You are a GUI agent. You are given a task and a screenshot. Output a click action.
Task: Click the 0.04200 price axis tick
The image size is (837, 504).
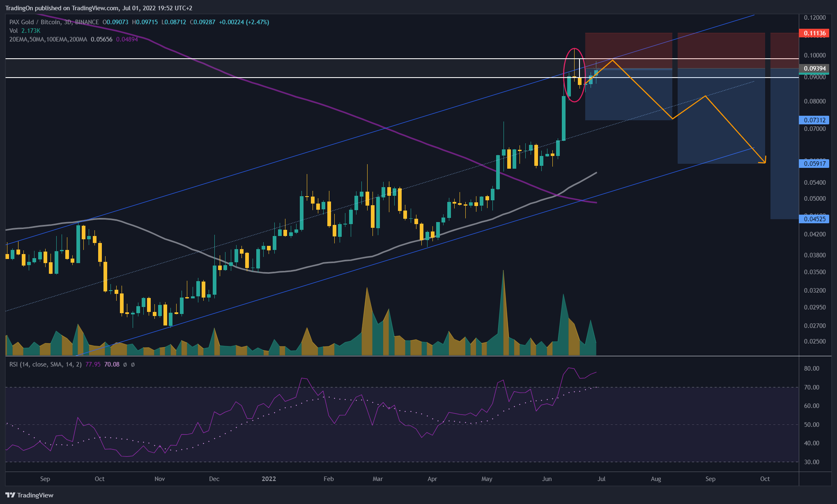[814, 234]
